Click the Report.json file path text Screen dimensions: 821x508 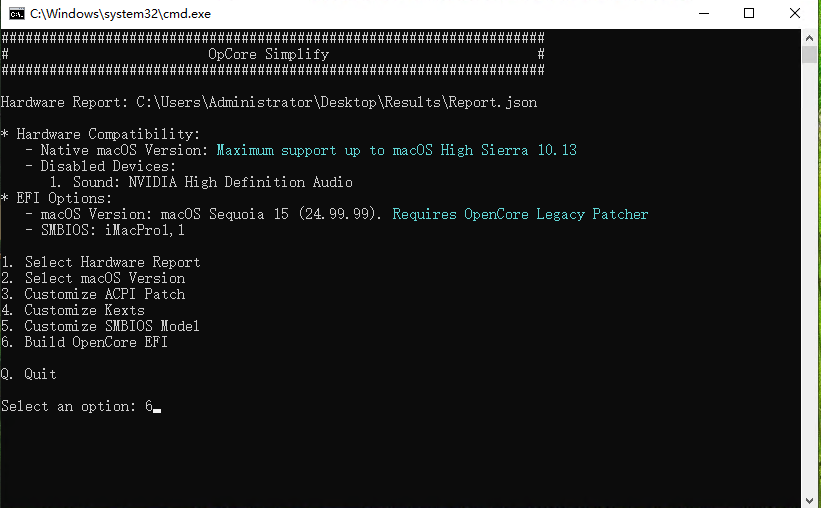(x=336, y=102)
